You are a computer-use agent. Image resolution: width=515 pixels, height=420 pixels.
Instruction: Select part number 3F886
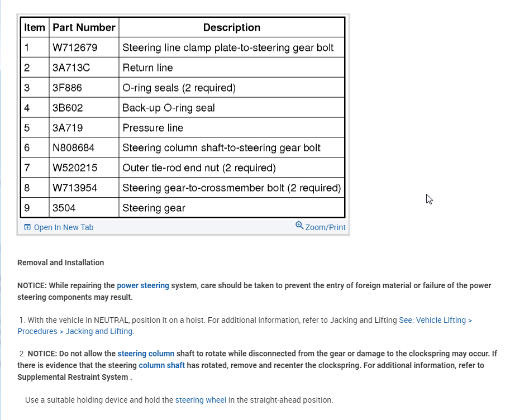tap(67, 88)
